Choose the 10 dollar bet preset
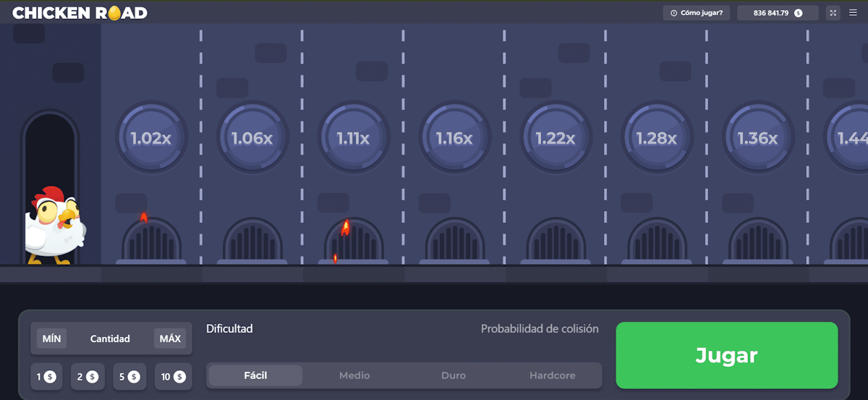The width and height of the screenshot is (868, 400). [173, 377]
